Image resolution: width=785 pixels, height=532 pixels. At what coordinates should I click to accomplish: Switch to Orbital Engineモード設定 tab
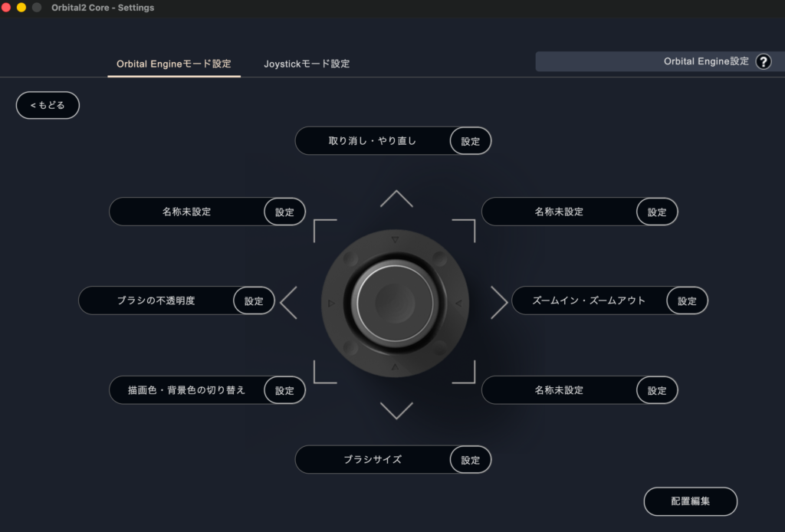[174, 64]
